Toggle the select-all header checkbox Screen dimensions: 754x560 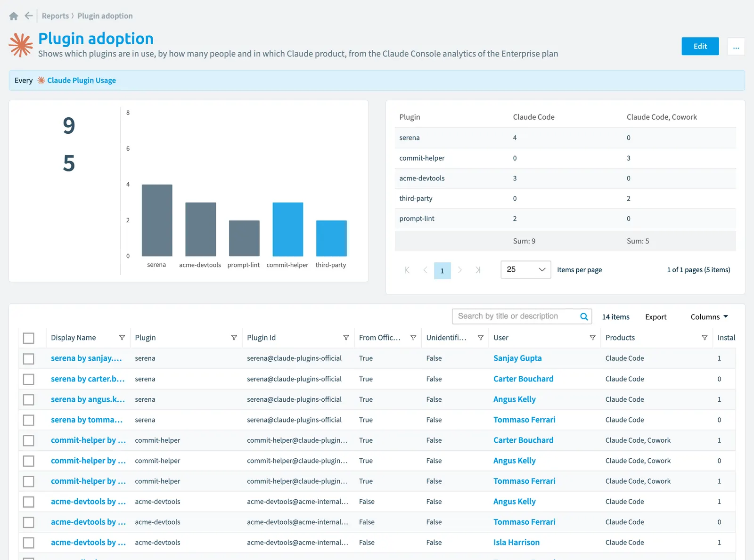(x=29, y=338)
